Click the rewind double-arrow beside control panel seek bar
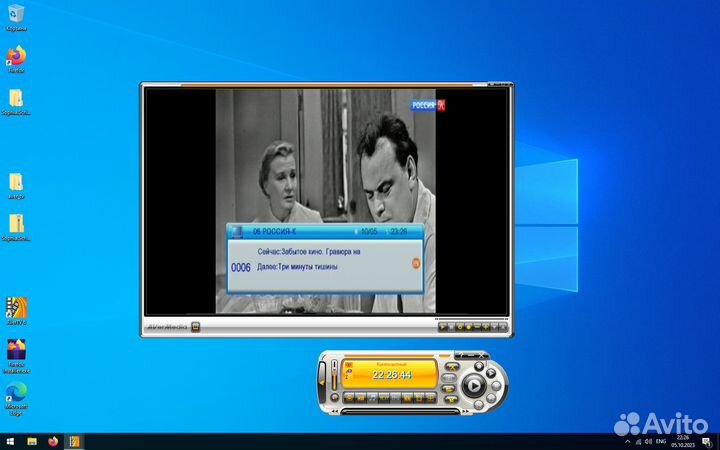Screen dimensions: 720x450 pyautogui.click(x=335, y=411)
